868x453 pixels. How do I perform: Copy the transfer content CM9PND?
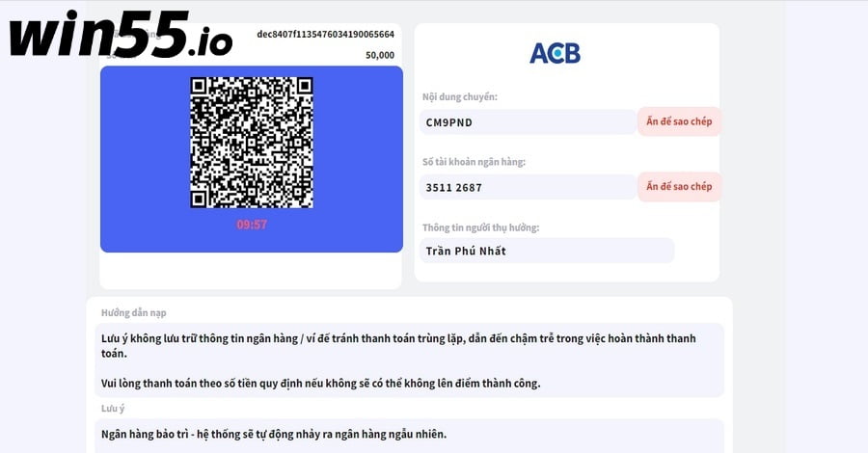(679, 121)
